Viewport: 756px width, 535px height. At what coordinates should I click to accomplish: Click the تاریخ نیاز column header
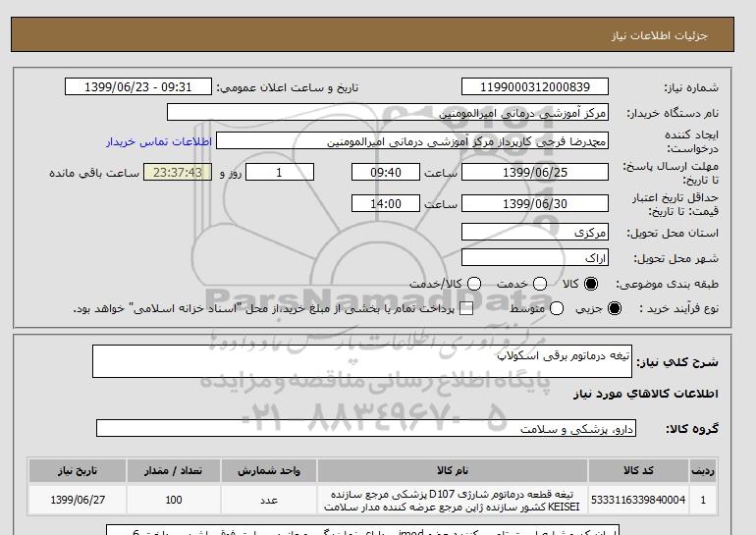[x=78, y=470]
